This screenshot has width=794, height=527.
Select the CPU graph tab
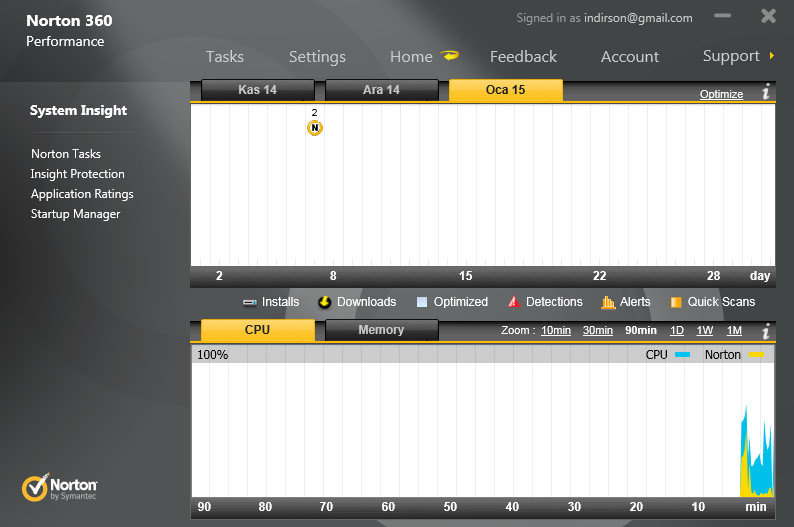[258, 330]
